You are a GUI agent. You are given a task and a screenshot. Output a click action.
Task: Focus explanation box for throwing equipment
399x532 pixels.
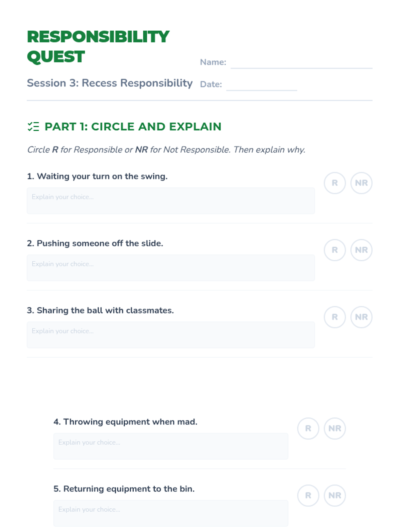click(x=171, y=446)
